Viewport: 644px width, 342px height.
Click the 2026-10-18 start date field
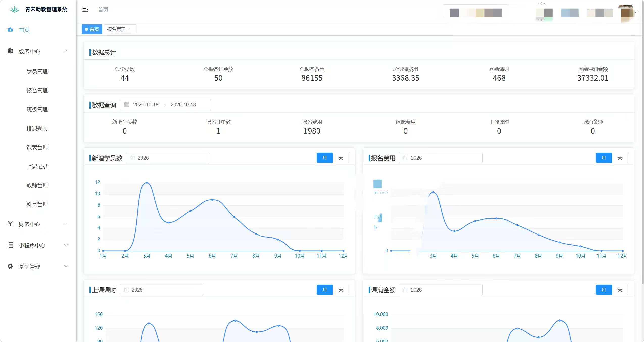coord(146,105)
